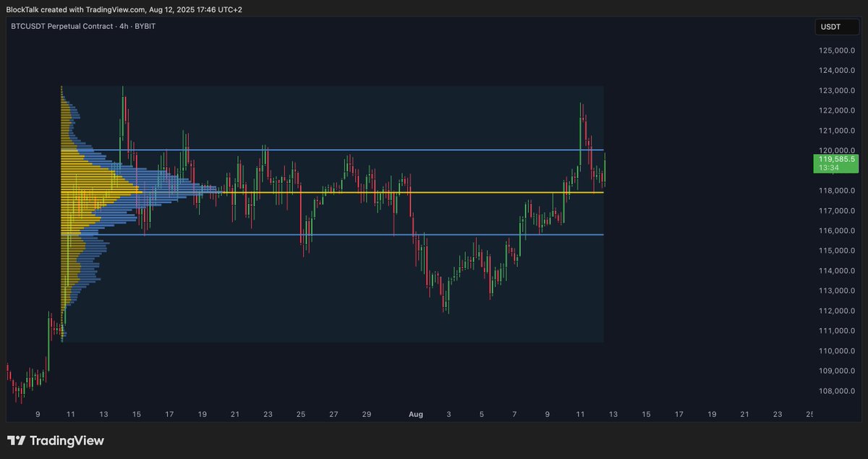Image resolution: width=868 pixels, height=459 pixels.
Task: Click the 116,000.0 price axis label
Action: [x=838, y=231]
